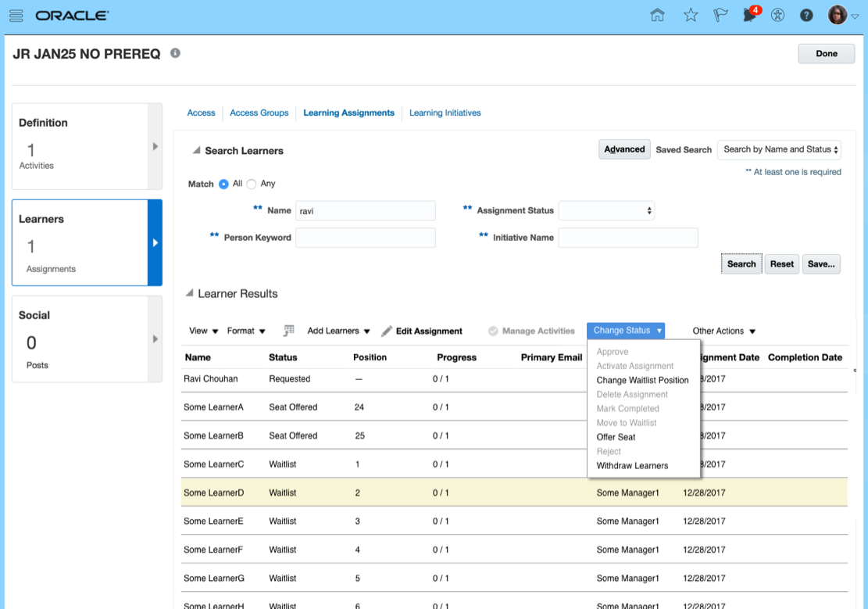Image resolution: width=868 pixels, height=609 pixels.
Task: Switch to the Learning Initiatives tab
Action: tap(445, 113)
